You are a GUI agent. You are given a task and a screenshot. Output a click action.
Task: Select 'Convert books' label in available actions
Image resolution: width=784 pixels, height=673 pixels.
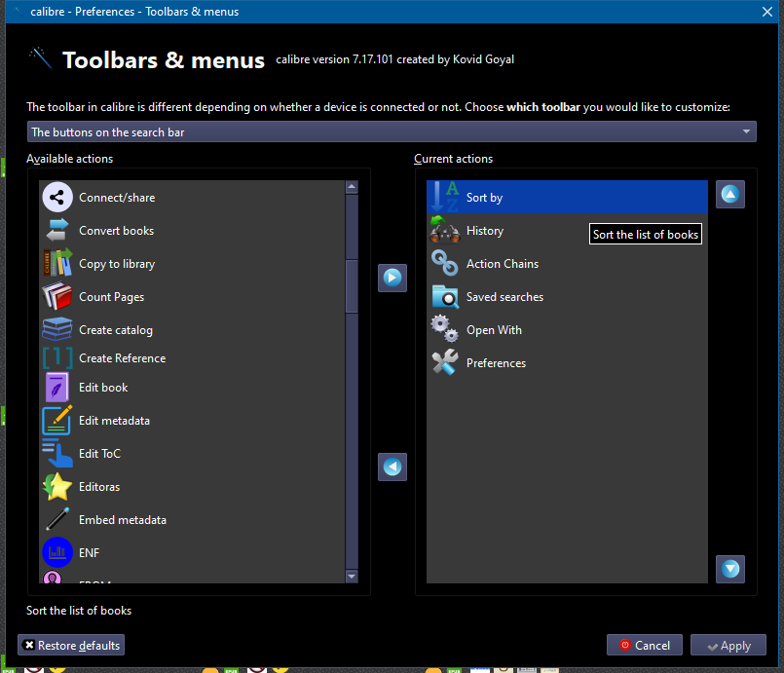click(117, 231)
